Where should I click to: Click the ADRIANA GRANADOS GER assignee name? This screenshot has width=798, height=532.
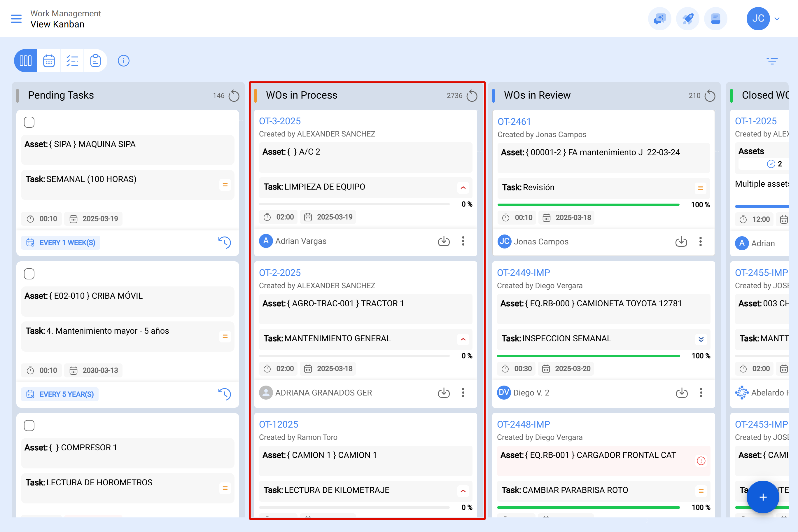point(324,393)
